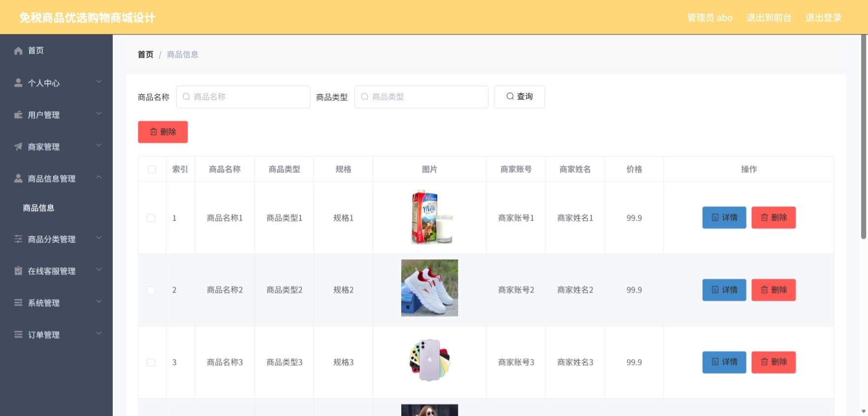Click the list icon next to 订单管理
Screen dimensions: 868x416
coord(18,334)
